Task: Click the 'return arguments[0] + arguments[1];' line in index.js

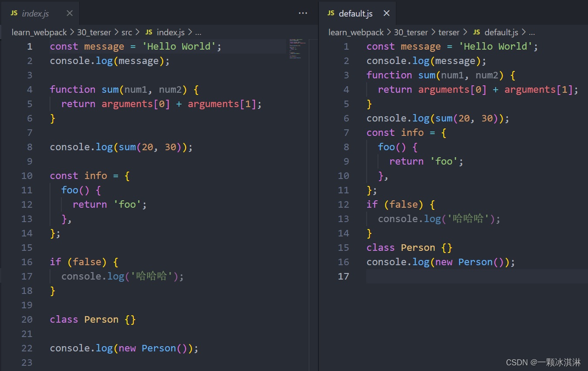Action: (x=162, y=104)
